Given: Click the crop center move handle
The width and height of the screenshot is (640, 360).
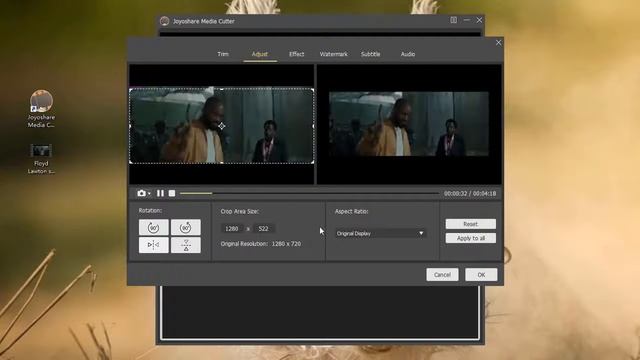Looking at the screenshot, I should tap(222, 126).
